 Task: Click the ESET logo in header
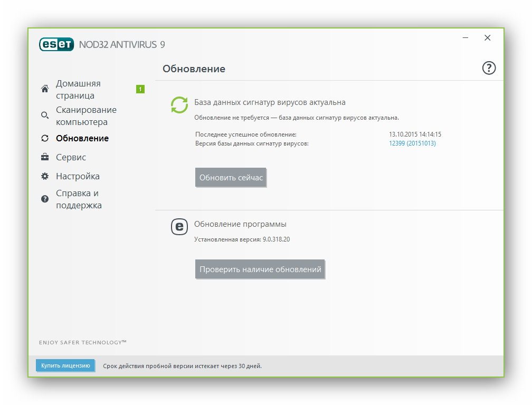point(56,44)
